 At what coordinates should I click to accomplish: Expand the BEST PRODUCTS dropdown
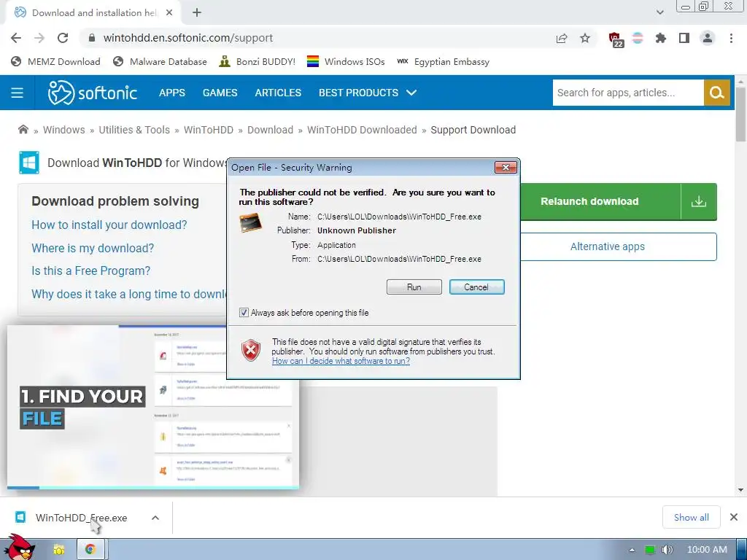tap(368, 93)
